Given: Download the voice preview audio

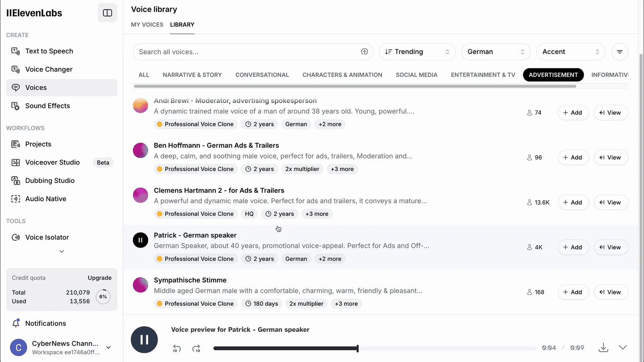Looking at the screenshot, I should tap(603, 348).
